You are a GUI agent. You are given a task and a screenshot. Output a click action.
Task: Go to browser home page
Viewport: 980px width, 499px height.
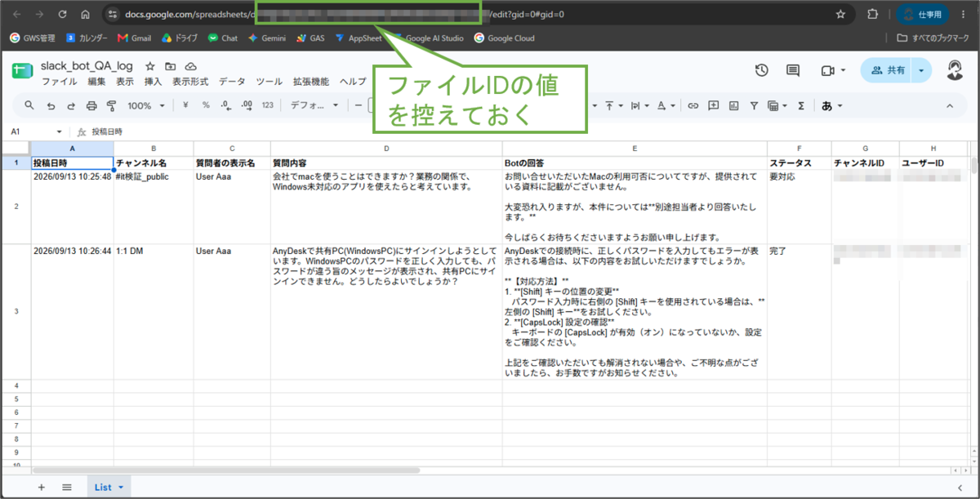(x=86, y=14)
